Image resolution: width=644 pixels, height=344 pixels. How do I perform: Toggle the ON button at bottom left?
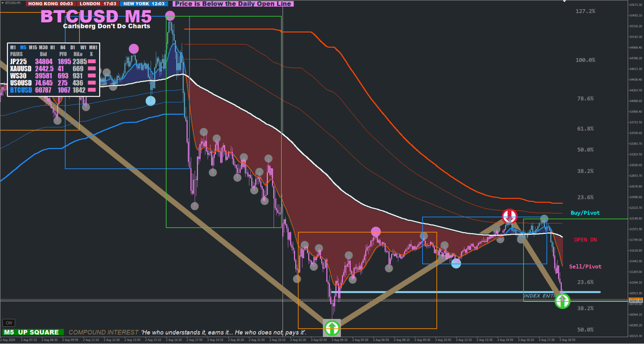[x=9, y=323]
